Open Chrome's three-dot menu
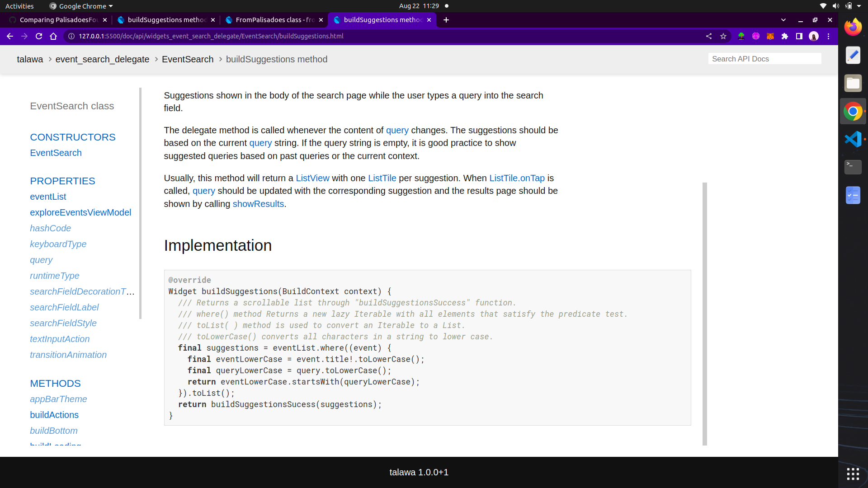This screenshot has width=868, height=488. click(x=829, y=36)
